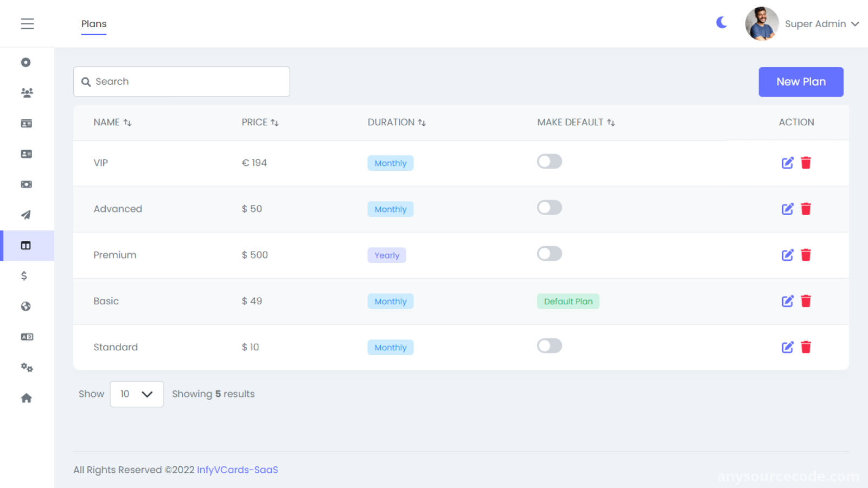
Task: Click the price $ 49
Action: (x=252, y=301)
